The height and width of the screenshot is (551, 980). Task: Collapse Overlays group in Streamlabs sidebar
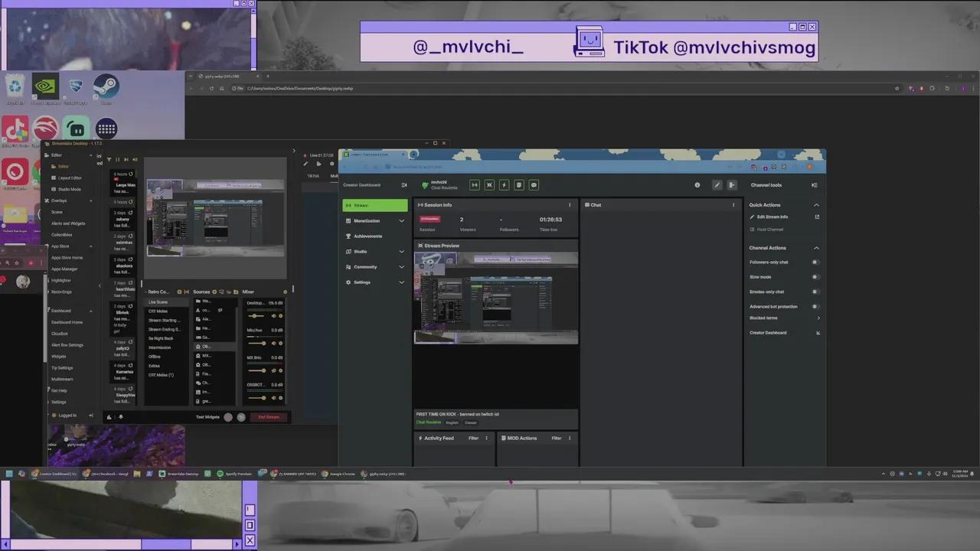[x=91, y=201]
